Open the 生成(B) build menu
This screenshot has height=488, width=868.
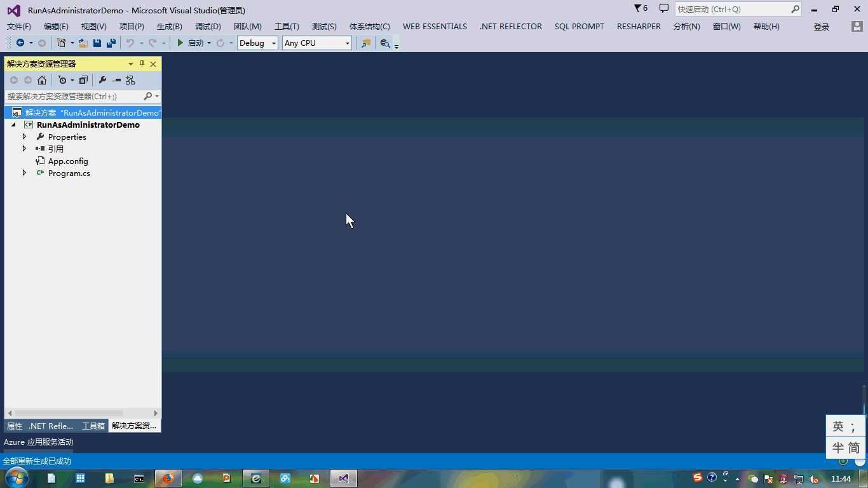(170, 27)
